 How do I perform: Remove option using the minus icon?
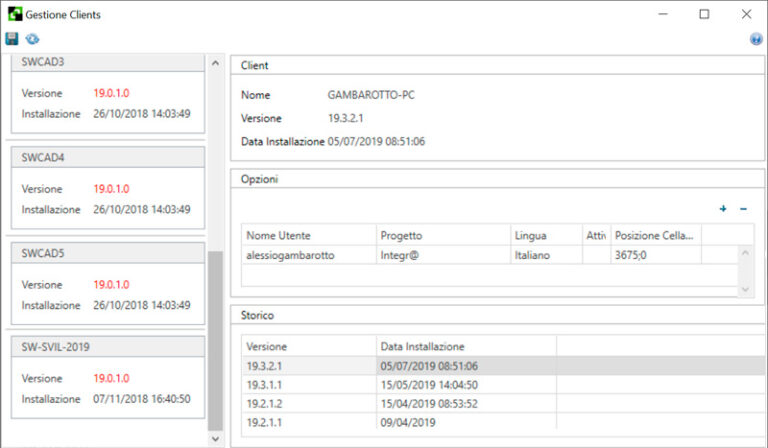coord(743,209)
